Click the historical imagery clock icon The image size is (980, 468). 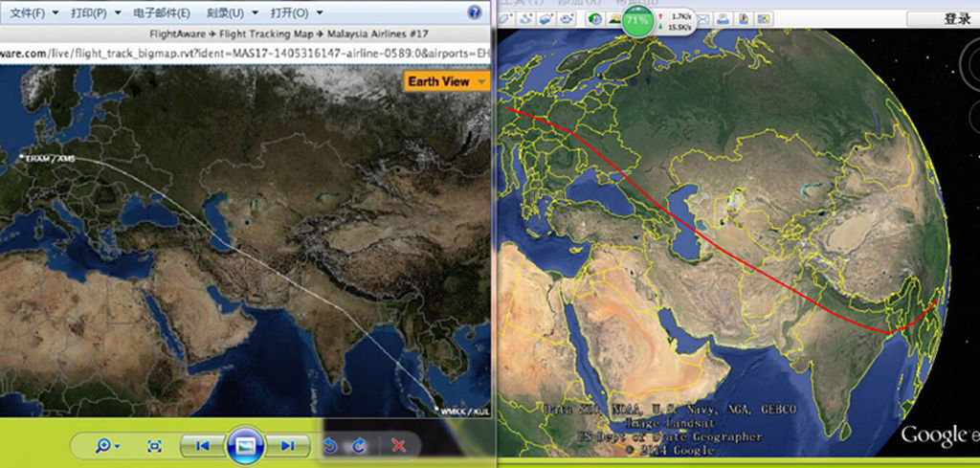tap(594, 18)
